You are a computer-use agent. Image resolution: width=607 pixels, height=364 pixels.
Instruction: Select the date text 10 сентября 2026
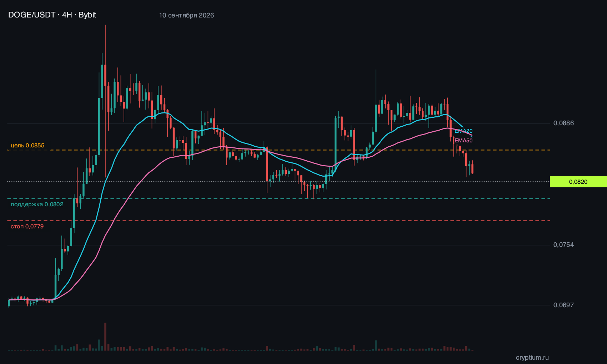coord(186,15)
